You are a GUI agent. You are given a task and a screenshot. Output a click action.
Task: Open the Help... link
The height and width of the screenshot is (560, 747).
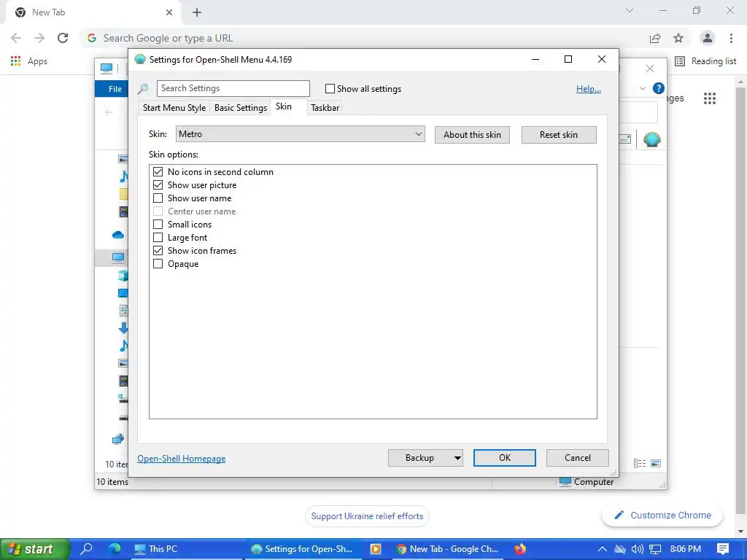589,89
